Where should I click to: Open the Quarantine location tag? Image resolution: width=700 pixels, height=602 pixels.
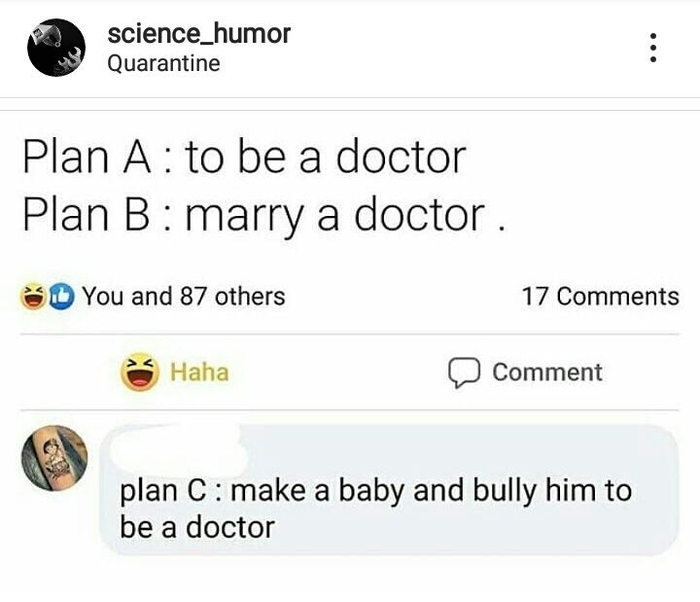[x=163, y=64]
